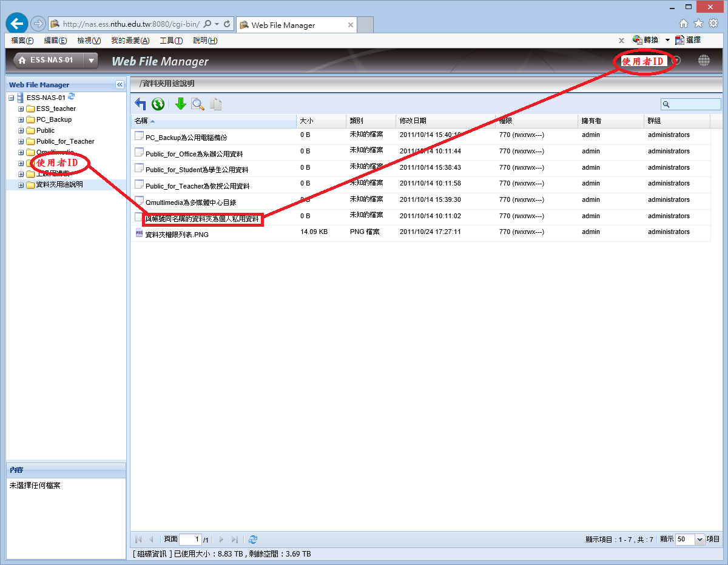The height and width of the screenshot is (565, 728).
Task: Click the page number input box
Action: 190,539
